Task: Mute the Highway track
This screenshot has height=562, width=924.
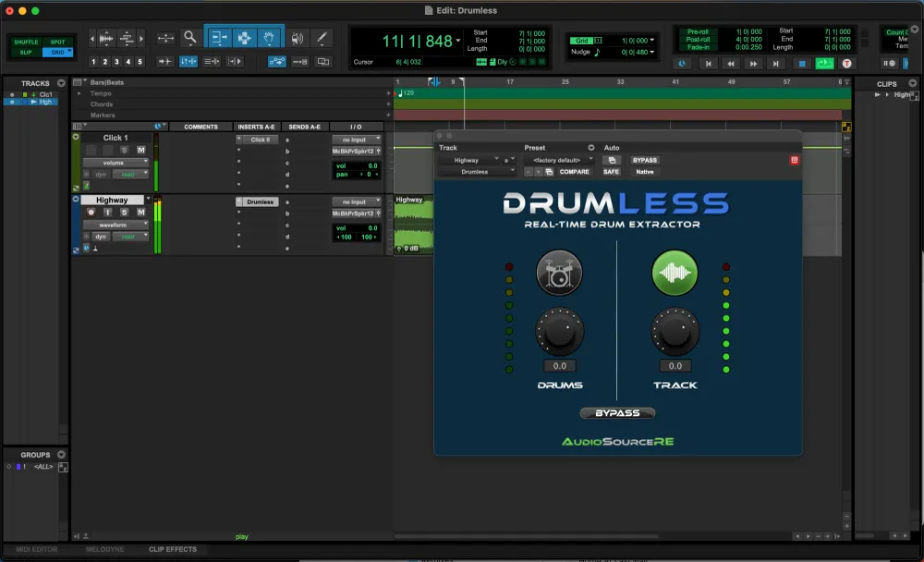Action: [140, 213]
